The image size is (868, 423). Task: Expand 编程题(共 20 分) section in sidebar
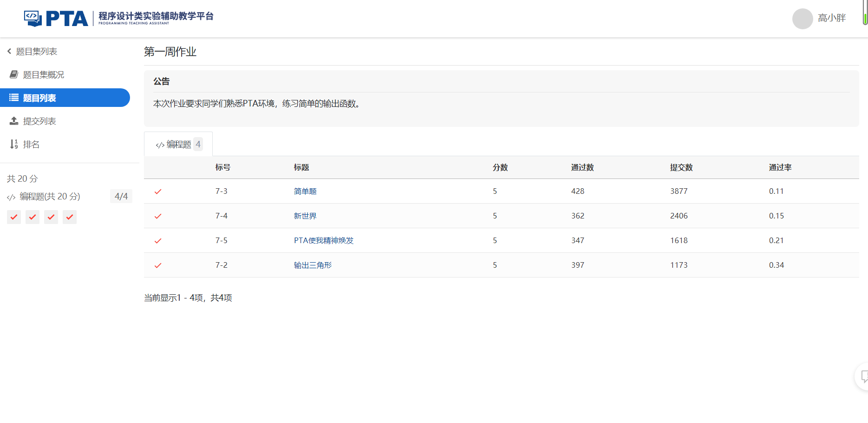[x=50, y=197]
